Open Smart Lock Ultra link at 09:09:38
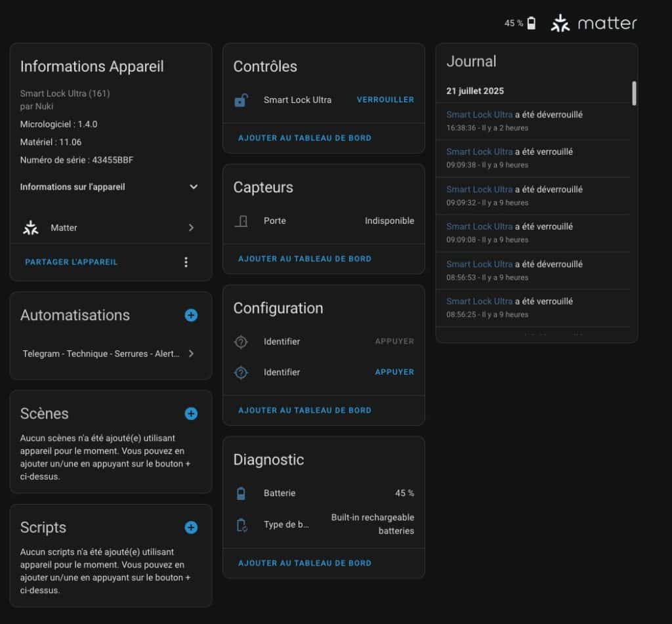 [479, 152]
